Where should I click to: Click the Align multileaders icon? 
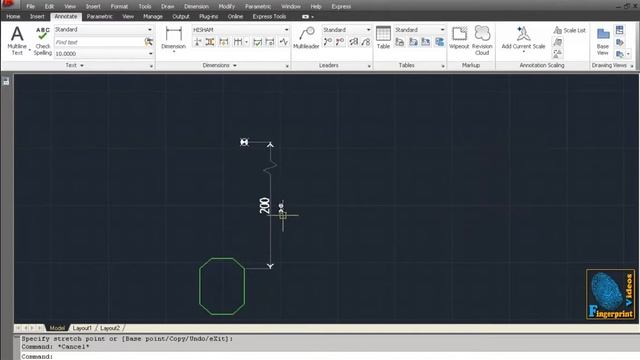353,42
